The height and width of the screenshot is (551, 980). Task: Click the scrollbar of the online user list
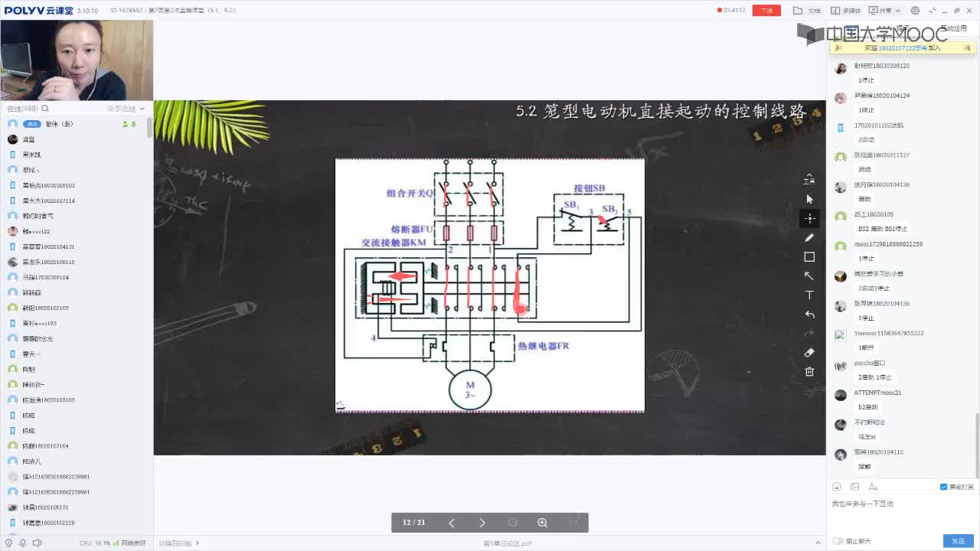click(149, 127)
